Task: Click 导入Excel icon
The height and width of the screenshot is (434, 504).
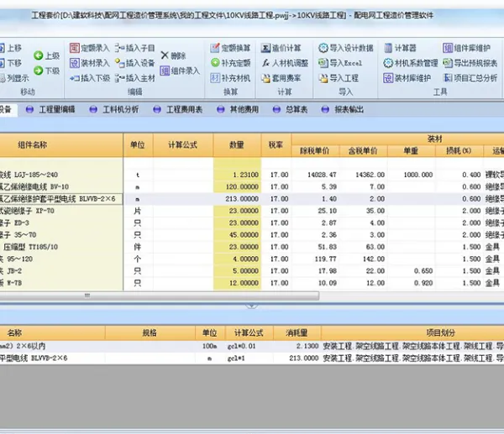Action: pos(323,63)
